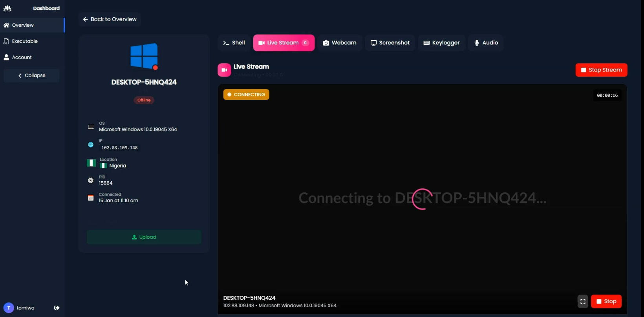644x317 pixels.
Task: Click the CONNECTING status badge
Action: coord(246,95)
